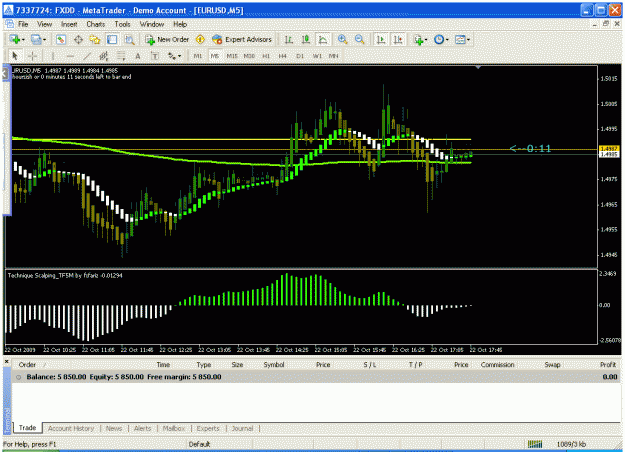Zoom in on the chart
Screen dimensions: 625x452
click(x=342, y=39)
